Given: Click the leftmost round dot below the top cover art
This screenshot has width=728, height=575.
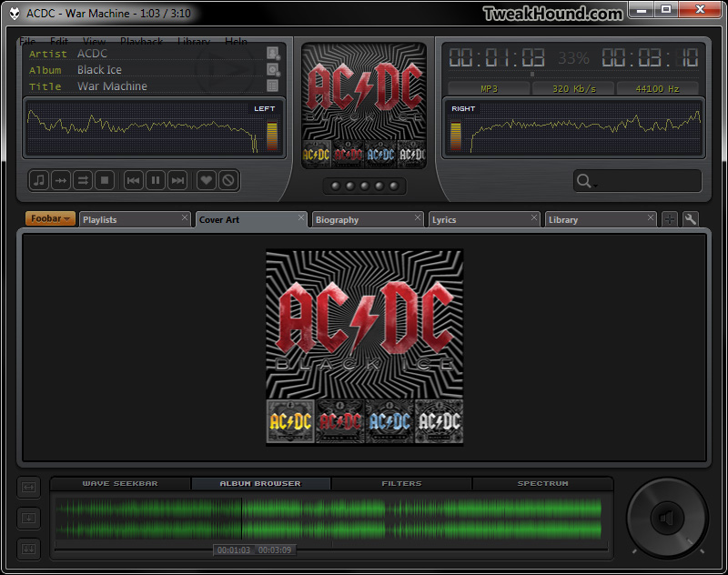Looking at the screenshot, I should tap(336, 187).
